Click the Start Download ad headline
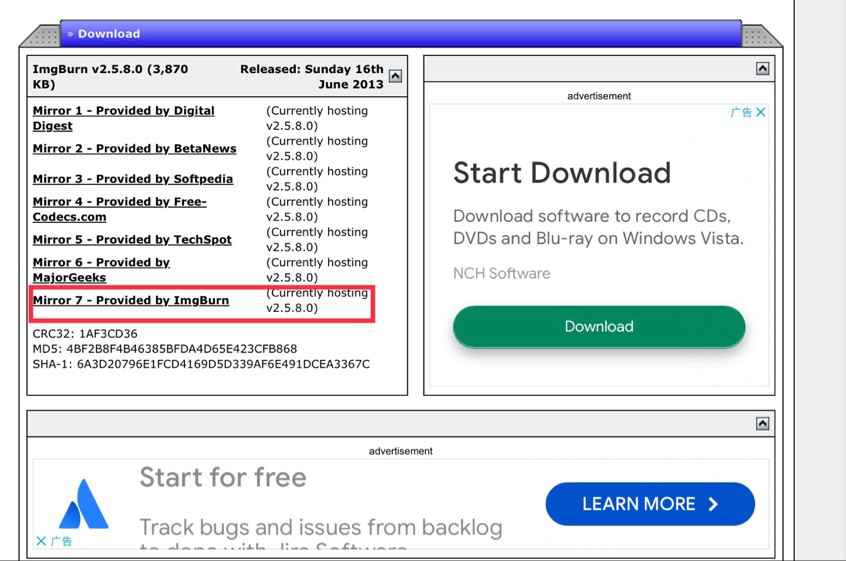Viewport: 846px width, 561px height. [561, 173]
